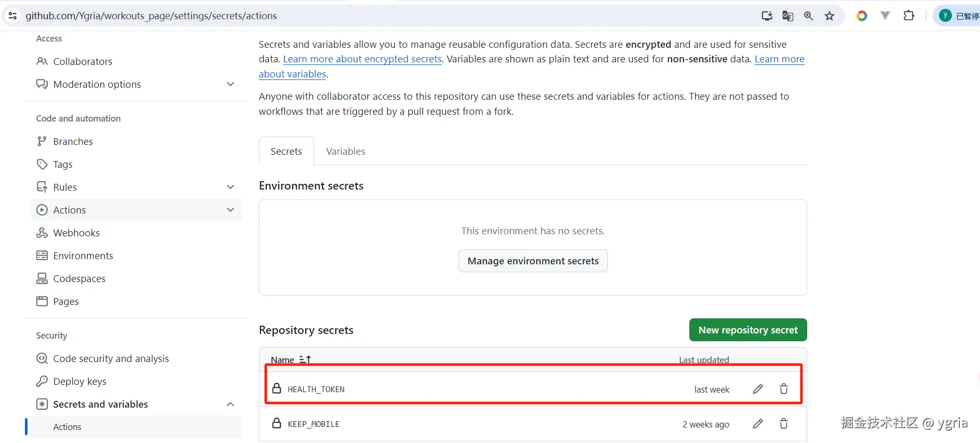Click the Branches icon in sidebar
The image size is (980, 443).
(x=42, y=141)
